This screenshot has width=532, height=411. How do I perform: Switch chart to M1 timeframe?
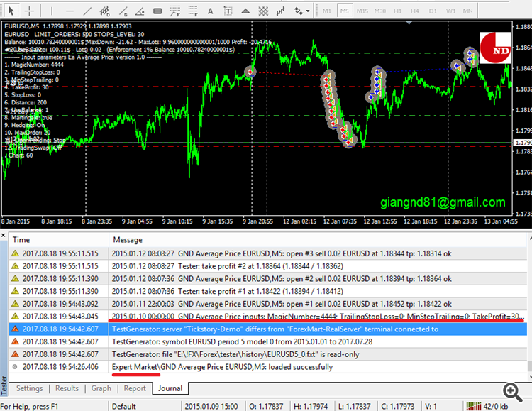pyautogui.click(x=327, y=11)
